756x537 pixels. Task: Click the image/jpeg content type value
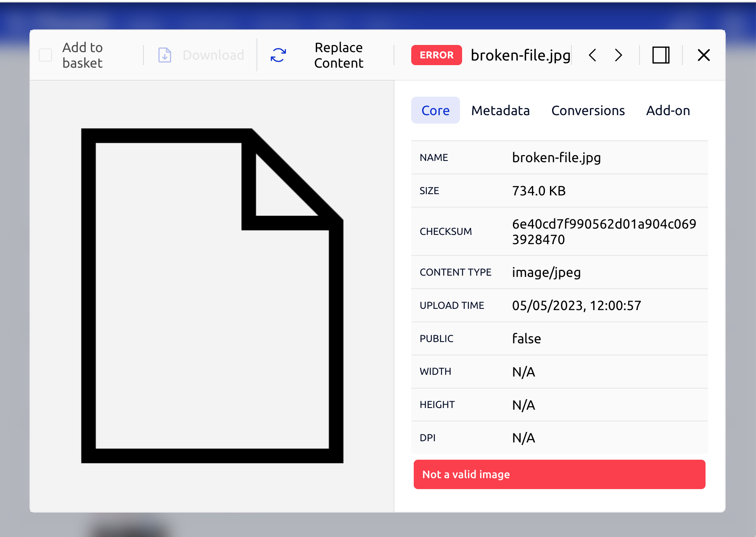[x=546, y=272]
